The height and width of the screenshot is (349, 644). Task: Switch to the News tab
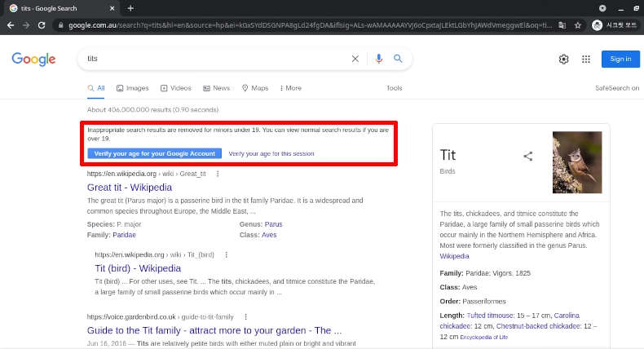coord(217,88)
